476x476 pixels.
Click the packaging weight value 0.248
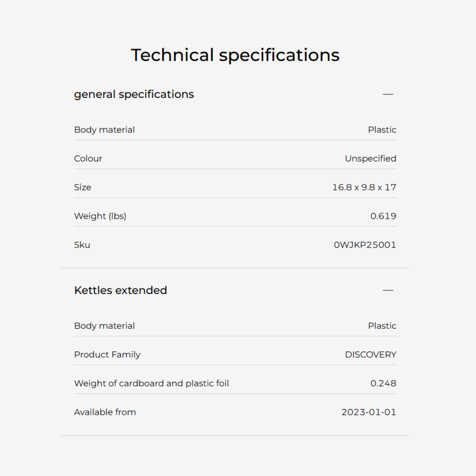pyautogui.click(x=383, y=383)
